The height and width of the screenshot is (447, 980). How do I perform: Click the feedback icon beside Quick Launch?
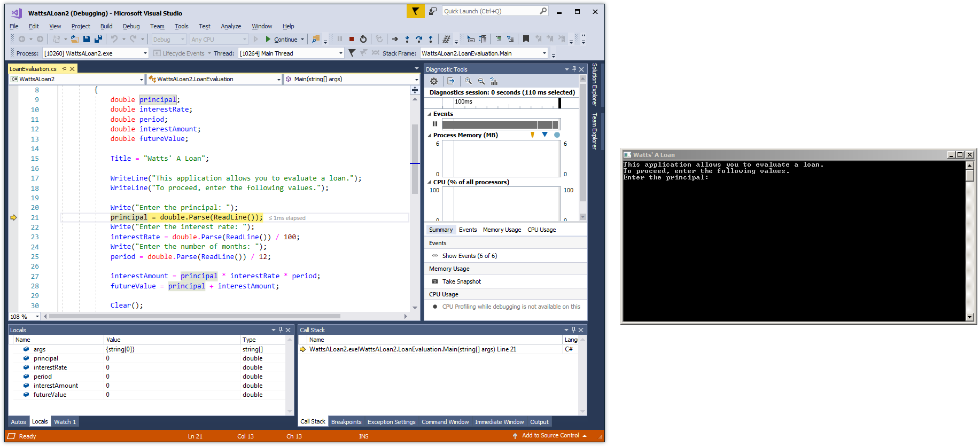[433, 11]
